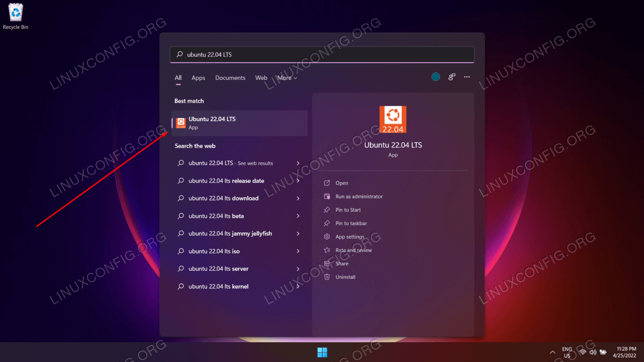Select Ubuntu 22.04 LTS best match result
644x362 pixels.
239,123
